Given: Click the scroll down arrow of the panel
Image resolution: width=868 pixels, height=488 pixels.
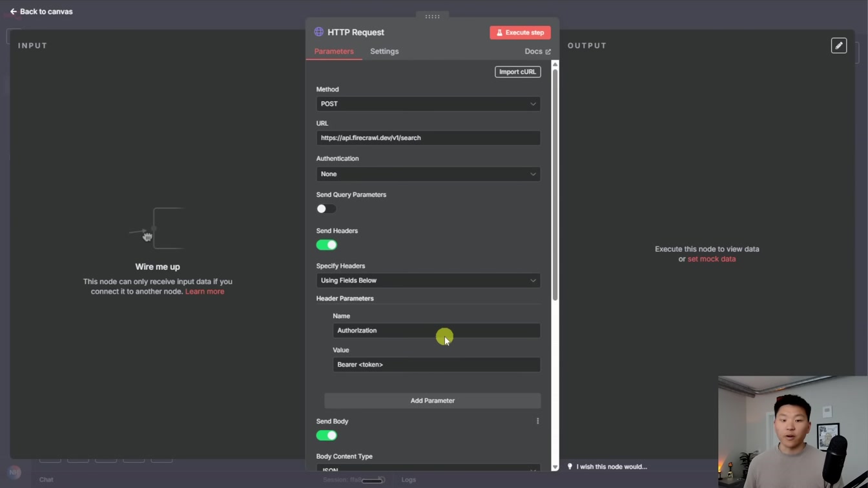Looking at the screenshot, I should tap(555, 467).
